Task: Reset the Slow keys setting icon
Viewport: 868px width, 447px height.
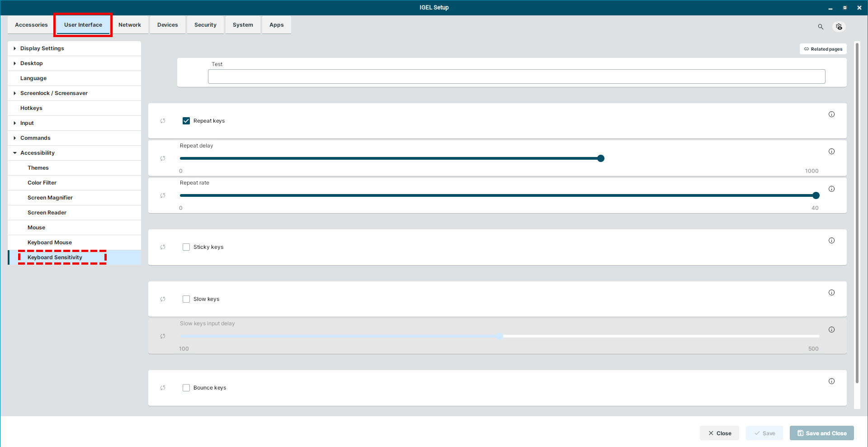Action: point(163,299)
